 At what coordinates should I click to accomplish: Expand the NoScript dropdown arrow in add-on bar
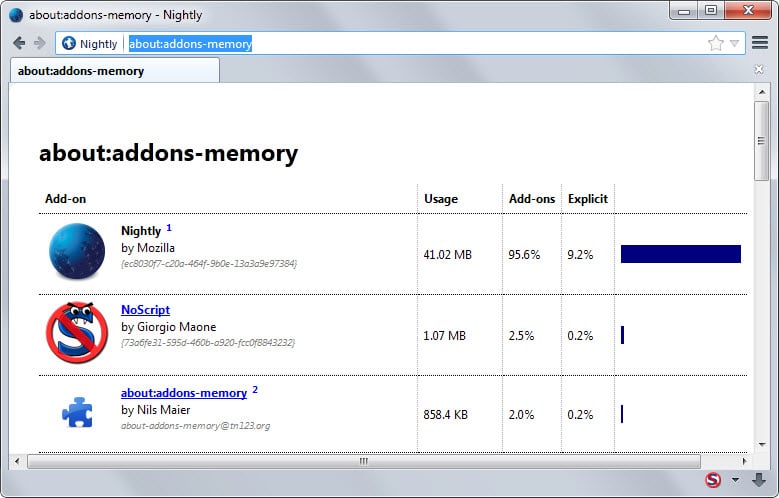pyautogui.click(x=735, y=481)
